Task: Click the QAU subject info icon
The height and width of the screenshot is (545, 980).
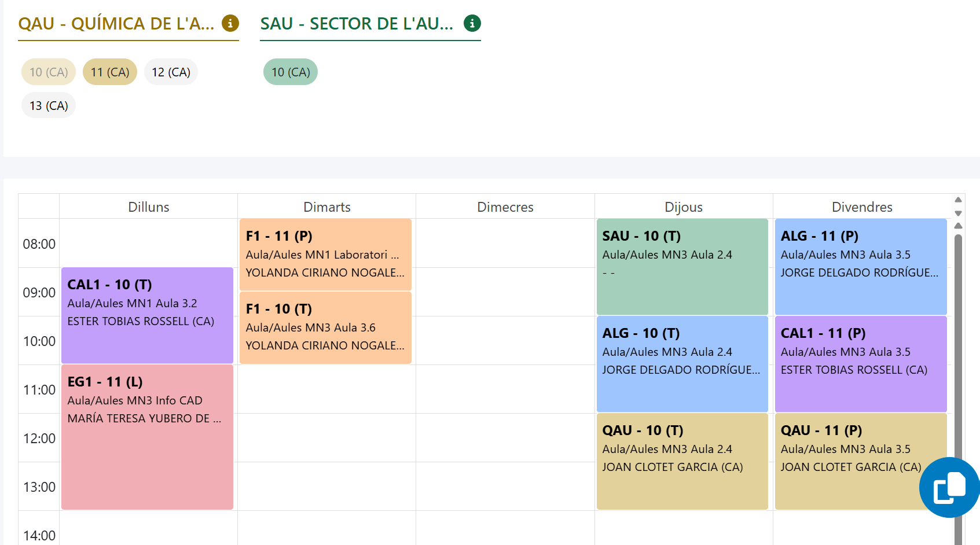Action: 230,23
